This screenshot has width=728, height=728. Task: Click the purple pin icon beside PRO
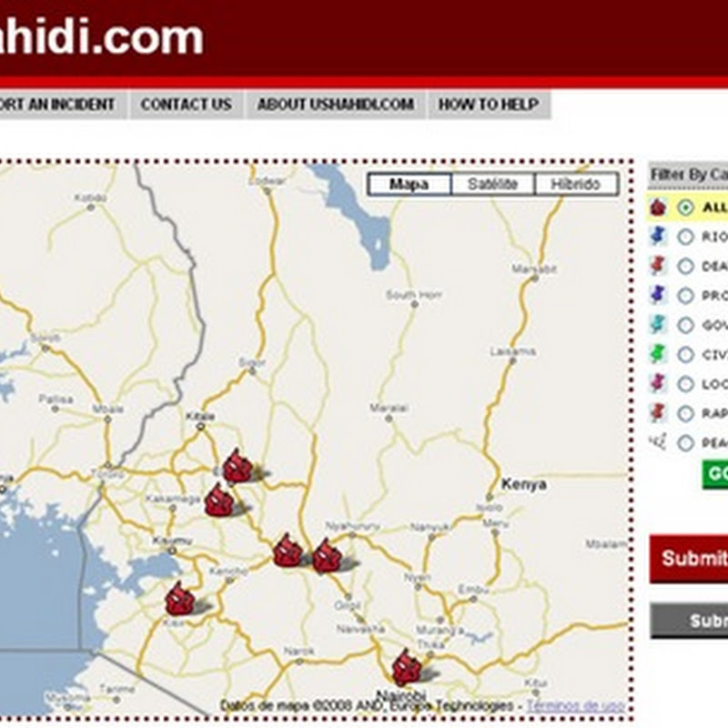tap(658, 295)
